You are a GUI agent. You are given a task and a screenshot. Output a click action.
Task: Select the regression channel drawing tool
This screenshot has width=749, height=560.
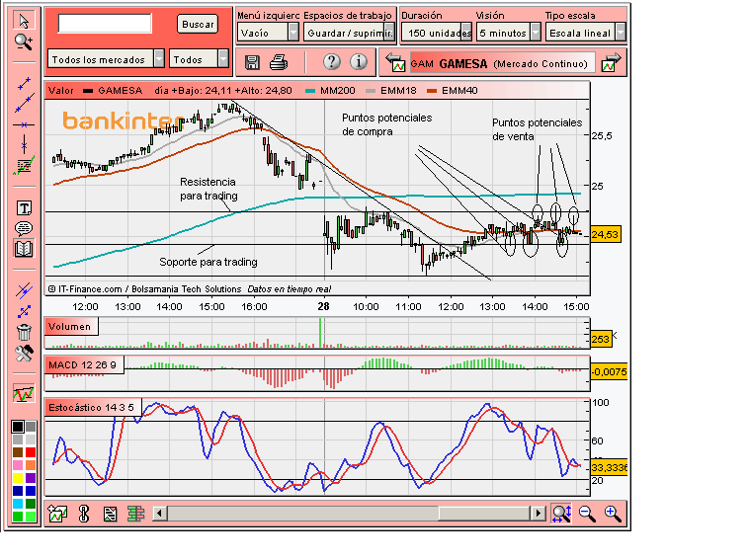24,165
